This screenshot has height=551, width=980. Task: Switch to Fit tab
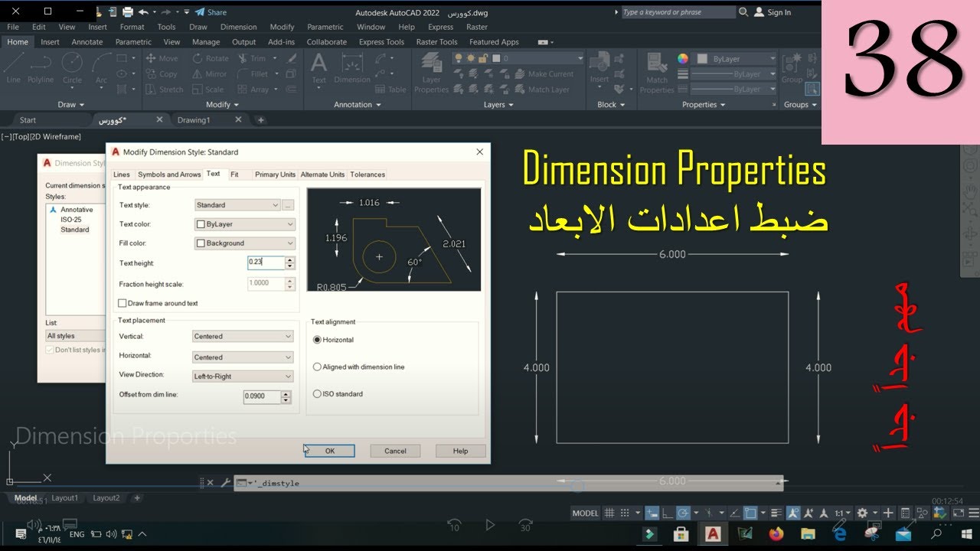(234, 174)
